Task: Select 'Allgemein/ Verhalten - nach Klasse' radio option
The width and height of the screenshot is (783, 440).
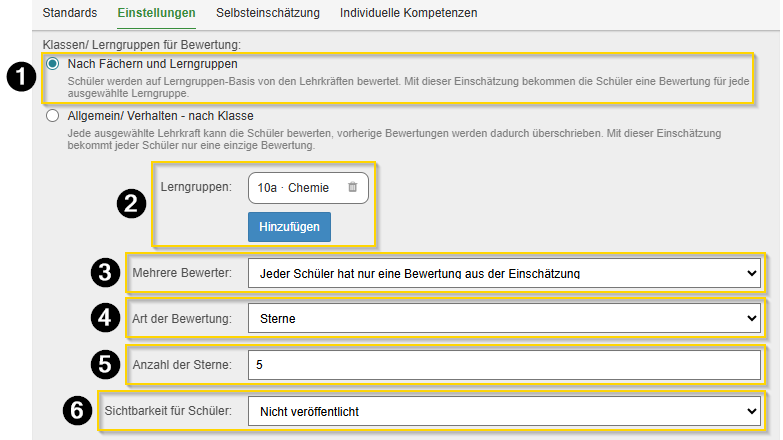Action: pos(53,116)
